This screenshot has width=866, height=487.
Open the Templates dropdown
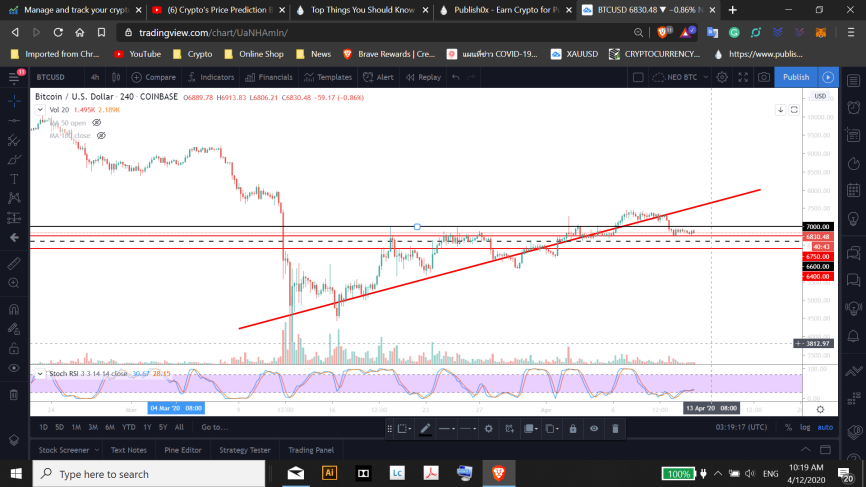pyautogui.click(x=328, y=77)
